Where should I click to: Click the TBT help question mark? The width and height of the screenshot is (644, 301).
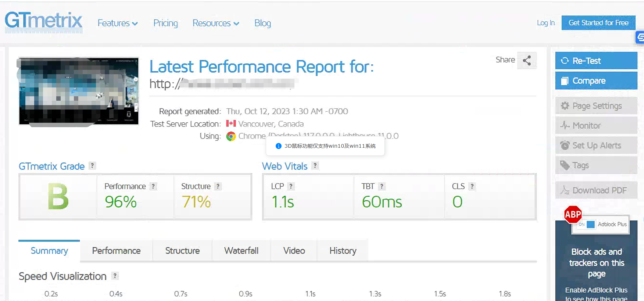[x=382, y=186]
